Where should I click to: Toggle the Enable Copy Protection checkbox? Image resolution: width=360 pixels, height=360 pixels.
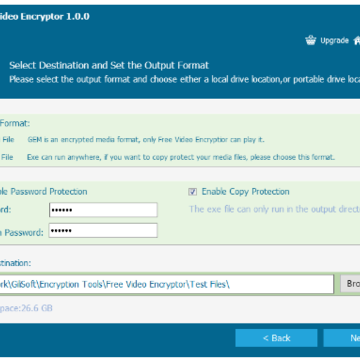pos(192,192)
